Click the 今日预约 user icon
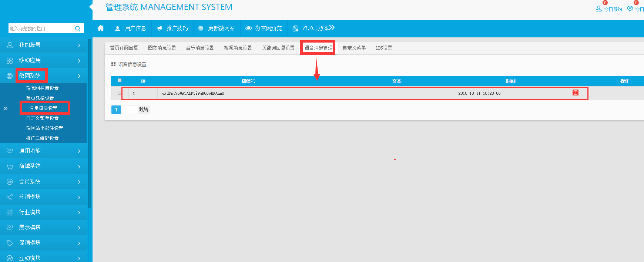 tap(598, 9)
